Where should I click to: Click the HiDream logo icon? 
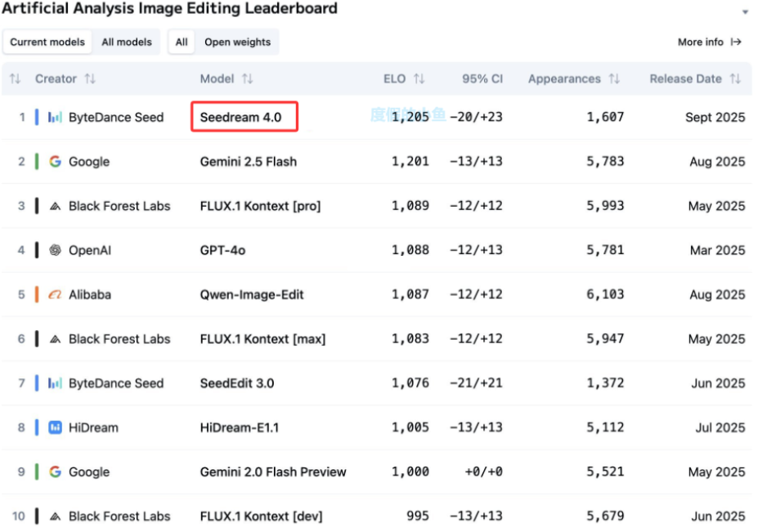[55, 427]
